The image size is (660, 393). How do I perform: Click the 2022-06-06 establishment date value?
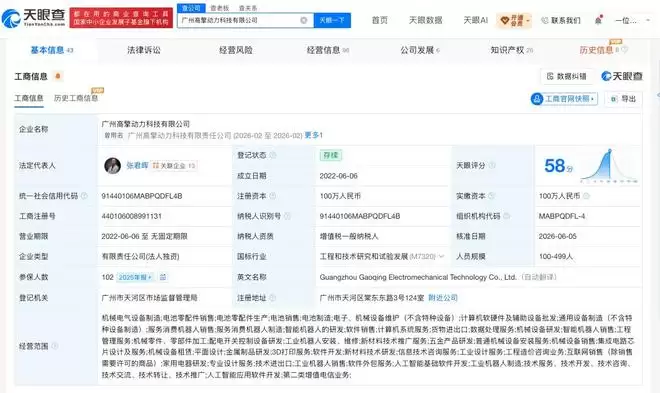338,175
